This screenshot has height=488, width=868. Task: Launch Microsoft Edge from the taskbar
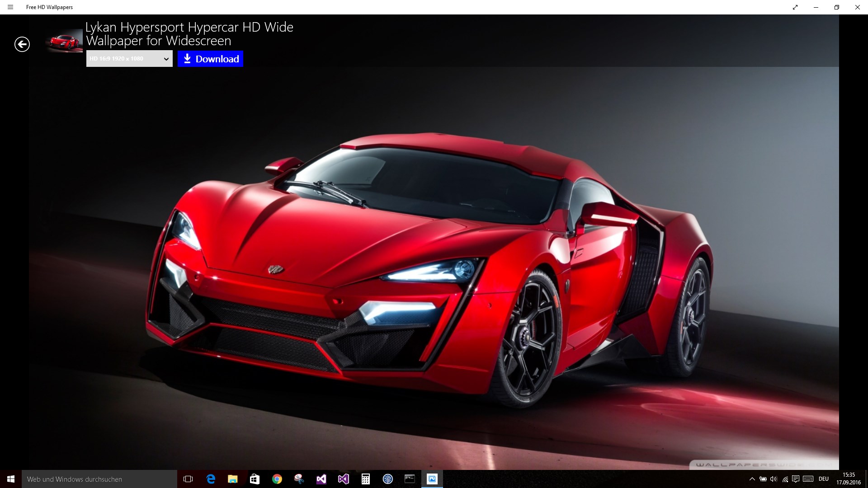point(211,479)
